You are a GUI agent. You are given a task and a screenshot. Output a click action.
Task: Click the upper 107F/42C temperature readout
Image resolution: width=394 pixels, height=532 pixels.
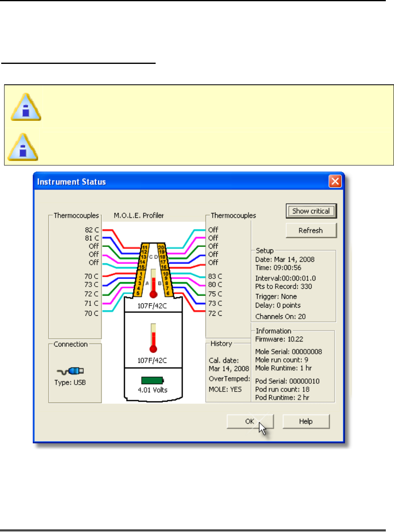click(x=152, y=306)
